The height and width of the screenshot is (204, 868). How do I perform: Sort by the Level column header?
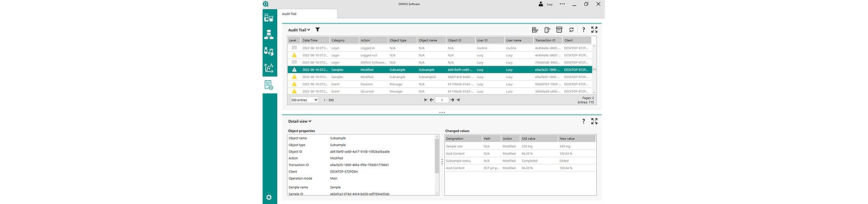(293, 40)
